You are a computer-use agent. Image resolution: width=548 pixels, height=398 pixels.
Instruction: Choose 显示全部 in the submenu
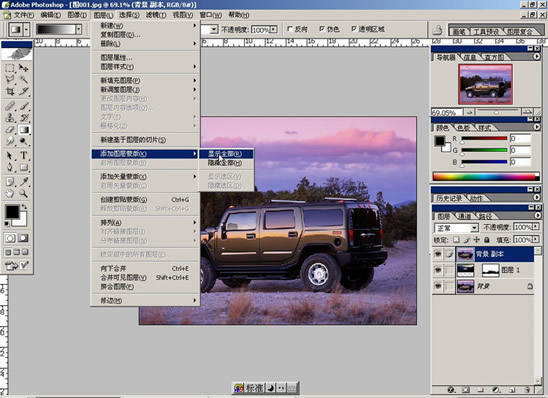click(x=226, y=154)
